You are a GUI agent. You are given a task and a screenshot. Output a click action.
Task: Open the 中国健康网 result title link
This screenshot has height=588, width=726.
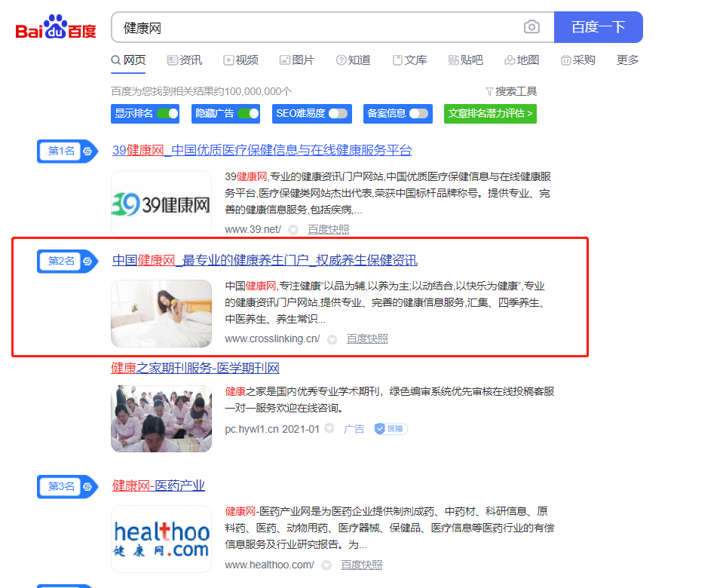265,261
